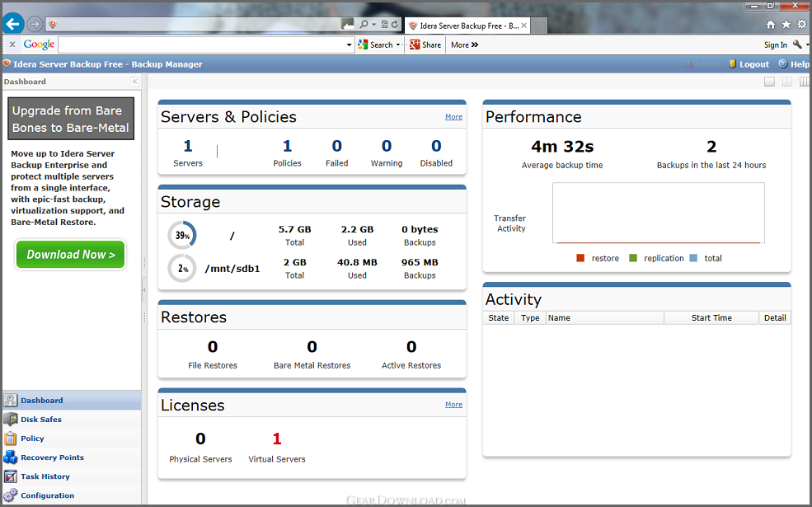Click inside the Google toolbar search field

202,45
